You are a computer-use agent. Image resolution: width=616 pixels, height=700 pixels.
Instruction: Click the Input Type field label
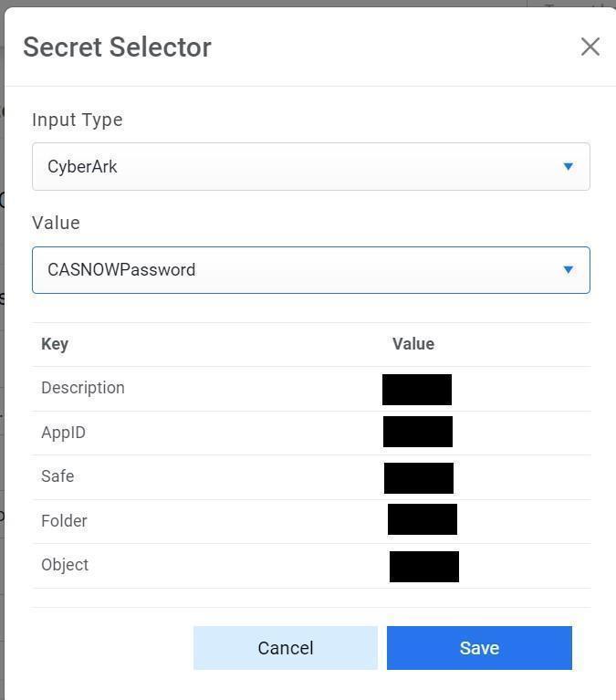(77, 120)
